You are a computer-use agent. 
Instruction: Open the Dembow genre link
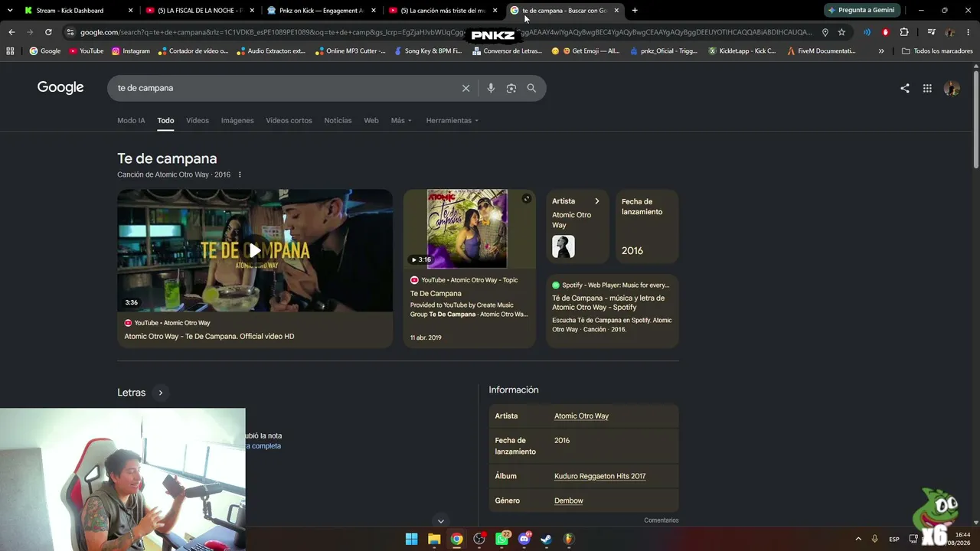point(568,500)
